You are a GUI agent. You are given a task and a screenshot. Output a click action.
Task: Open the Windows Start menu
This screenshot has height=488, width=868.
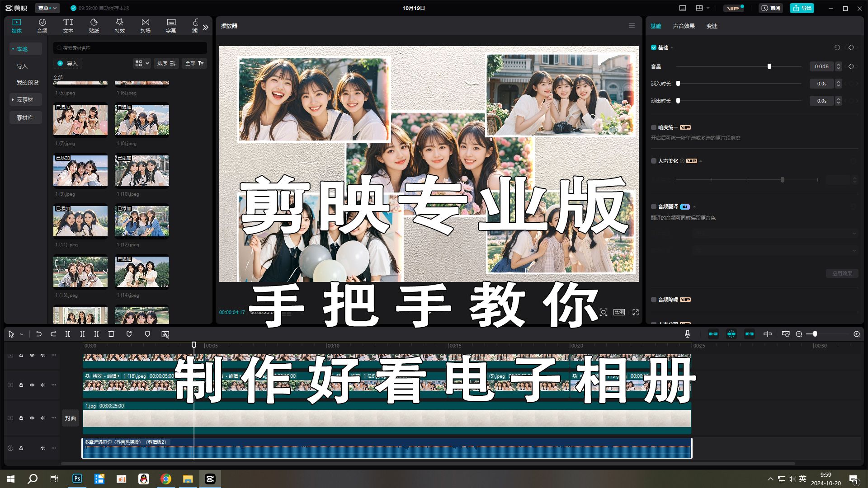[x=11, y=479]
